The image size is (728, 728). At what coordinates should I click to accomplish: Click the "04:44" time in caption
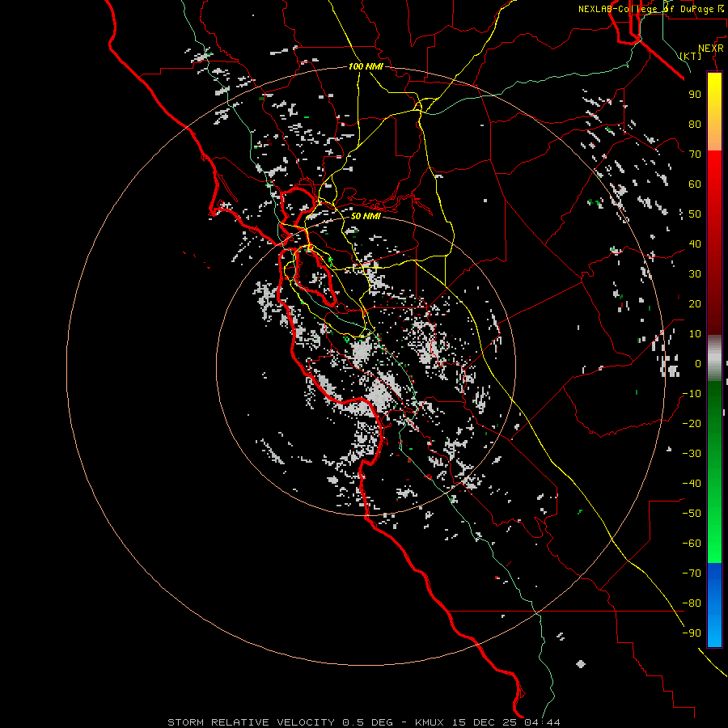[x=542, y=722]
